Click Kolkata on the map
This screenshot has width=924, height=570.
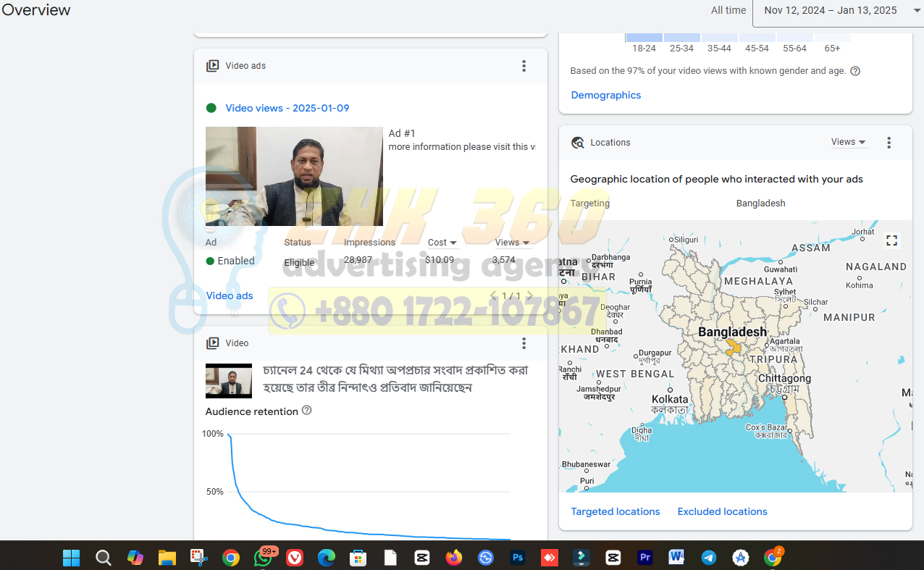pos(670,399)
